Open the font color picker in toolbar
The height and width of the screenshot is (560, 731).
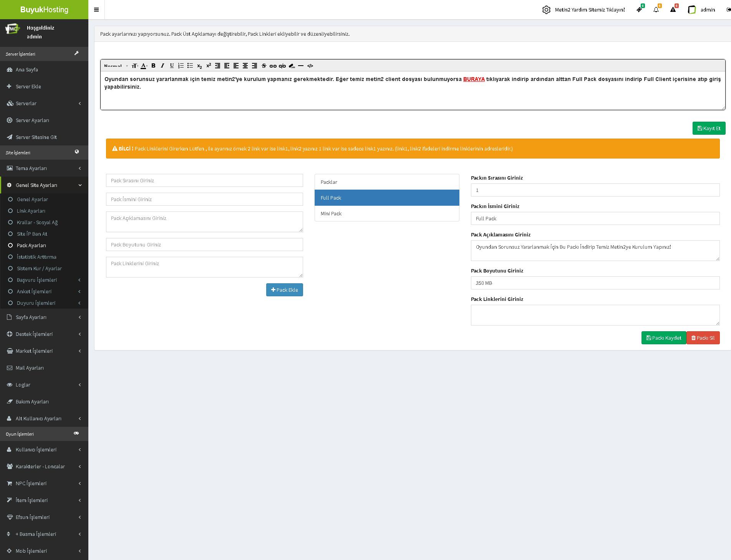[144, 66]
